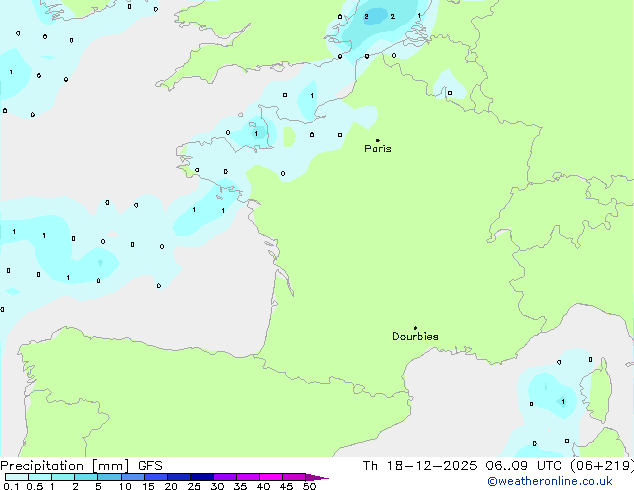Pick the legend swatch between 2 and 5
This screenshot has height=490, width=634.
tap(86, 477)
